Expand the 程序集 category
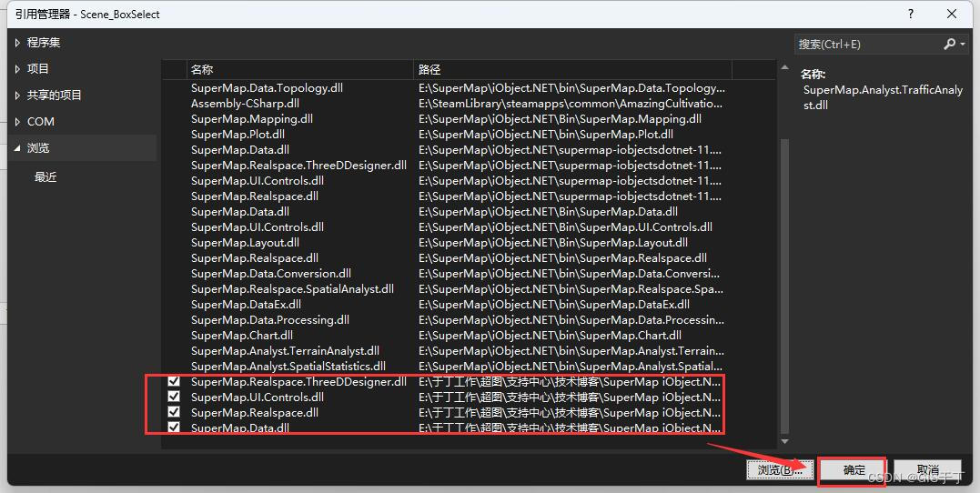 17,43
